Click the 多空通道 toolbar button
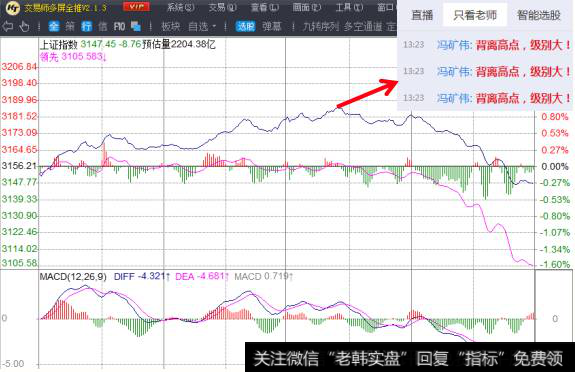575x372 pixels. (x=363, y=26)
